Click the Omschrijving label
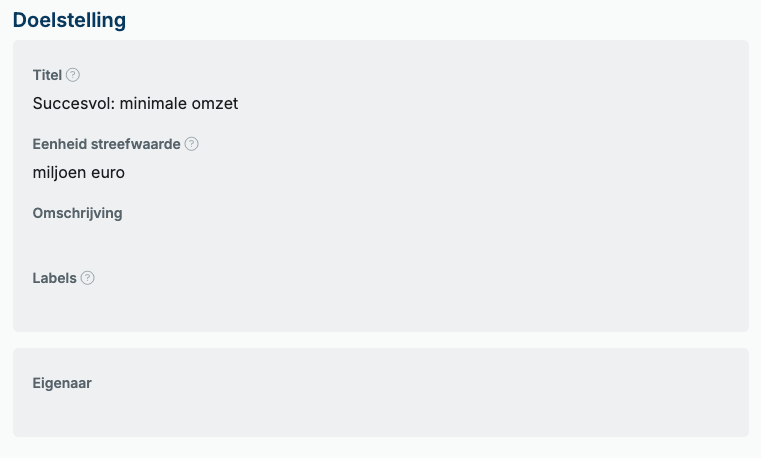The height and width of the screenshot is (458, 761). (x=77, y=213)
